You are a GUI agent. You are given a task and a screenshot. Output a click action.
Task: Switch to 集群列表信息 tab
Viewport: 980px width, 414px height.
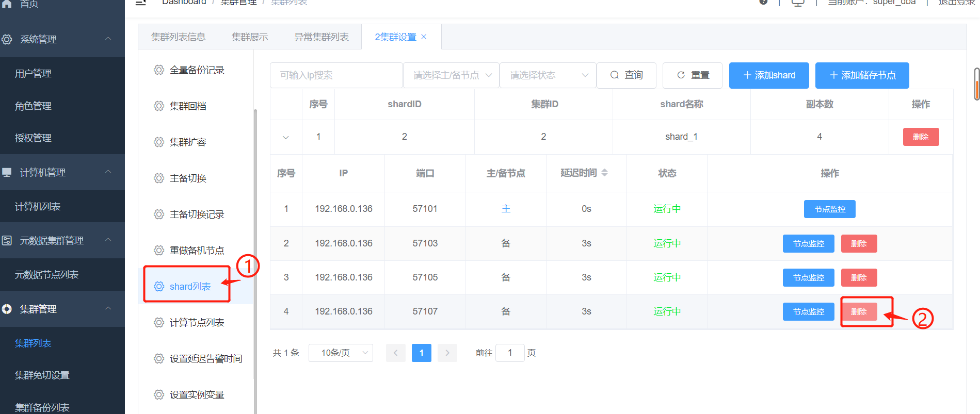point(178,37)
